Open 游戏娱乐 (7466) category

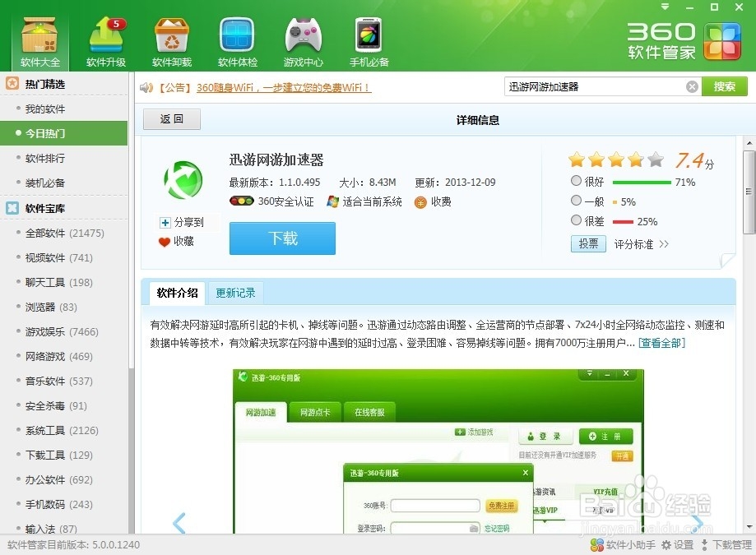[63, 331]
